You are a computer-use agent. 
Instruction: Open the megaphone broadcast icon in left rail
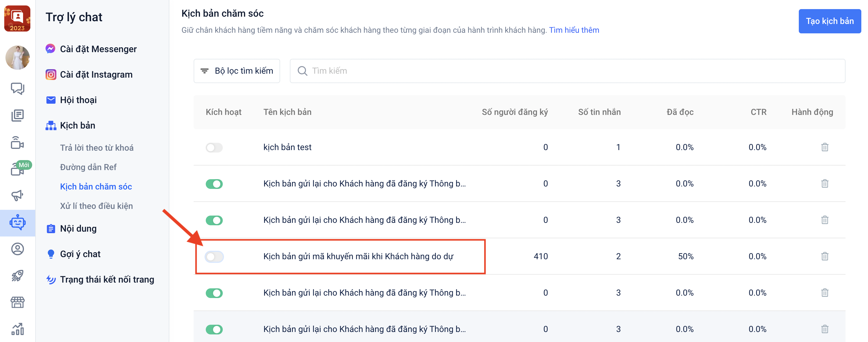(18, 195)
